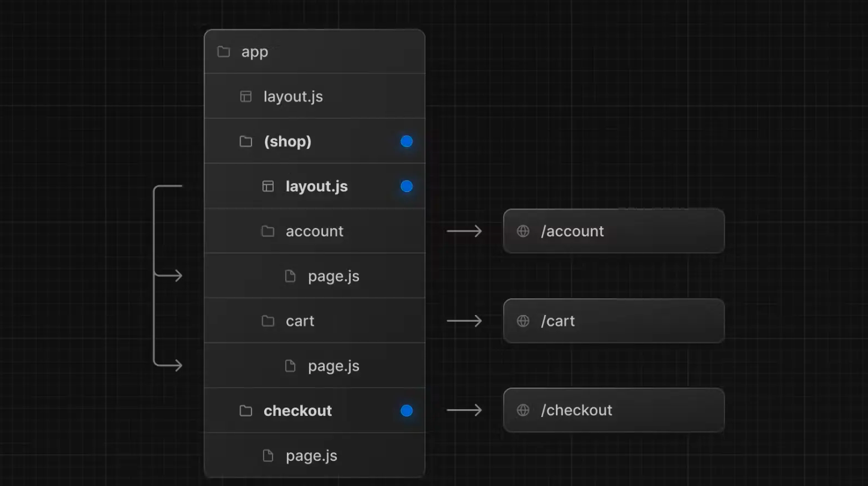Select the cart folder label
Image resolution: width=868 pixels, height=486 pixels.
(x=300, y=321)
